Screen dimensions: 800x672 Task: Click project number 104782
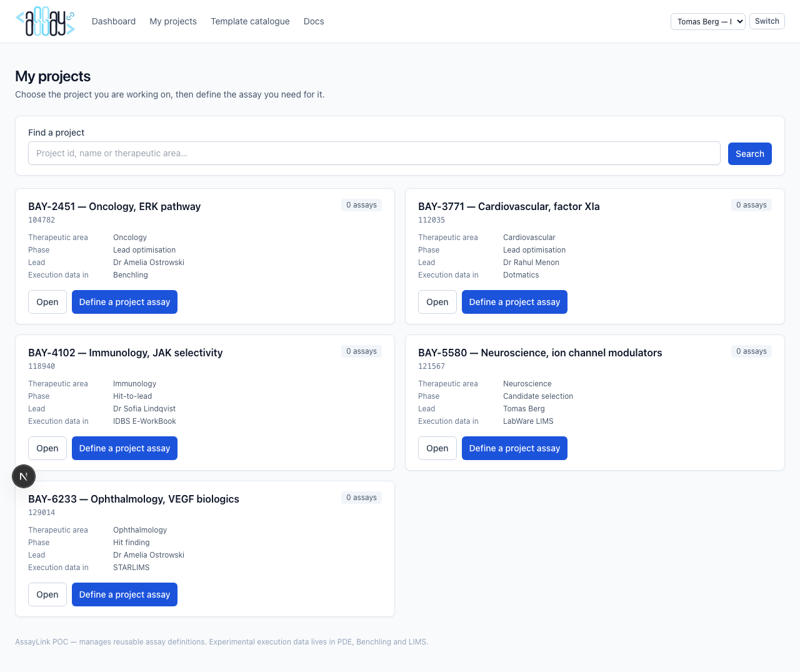(x=42, y=220)
